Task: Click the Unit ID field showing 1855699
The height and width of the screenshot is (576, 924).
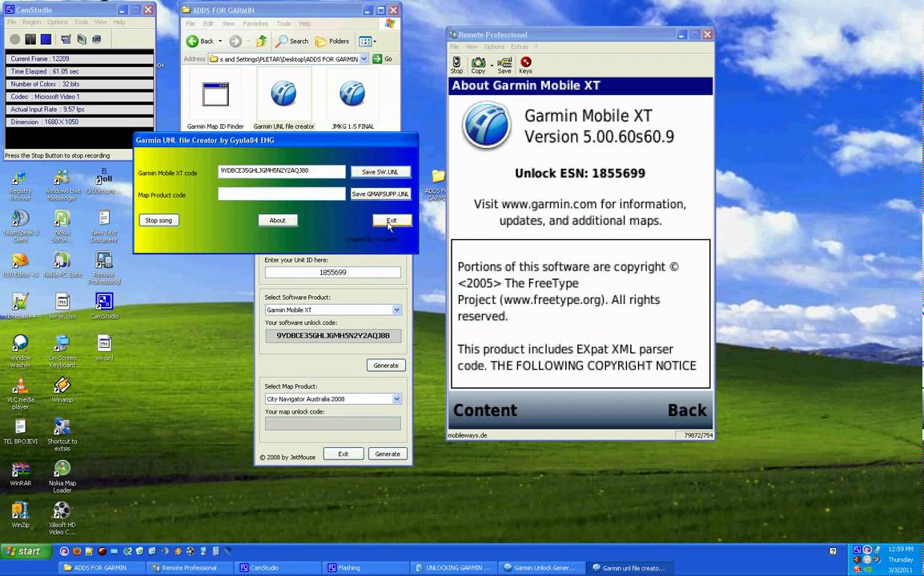Action: coord(333,273)
